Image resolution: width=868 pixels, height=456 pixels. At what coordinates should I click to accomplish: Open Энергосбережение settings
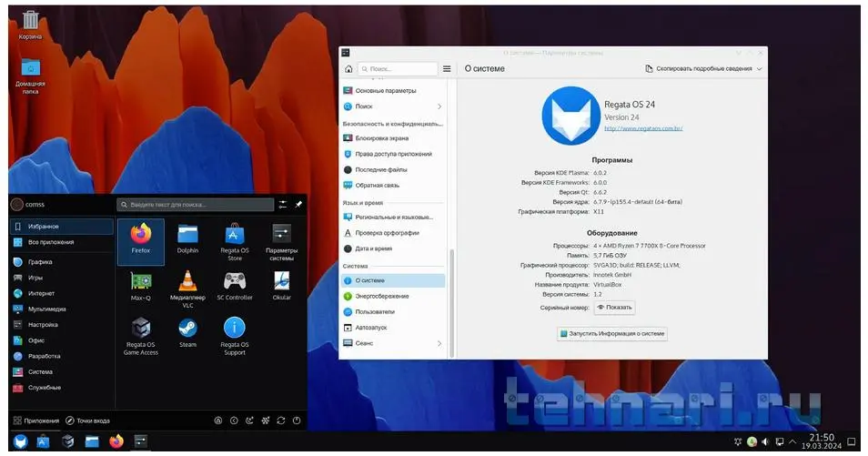click(393, 297)
